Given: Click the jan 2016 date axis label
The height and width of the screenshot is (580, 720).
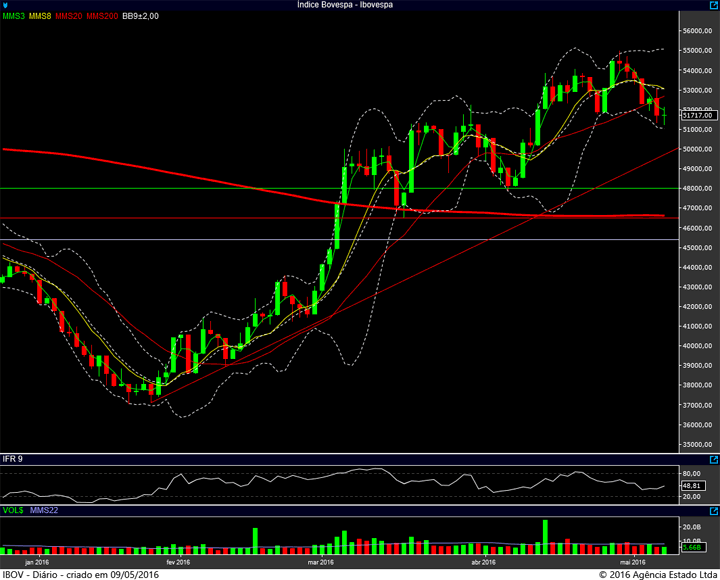Looking at the screenshot, I should [x=37, y=562].
